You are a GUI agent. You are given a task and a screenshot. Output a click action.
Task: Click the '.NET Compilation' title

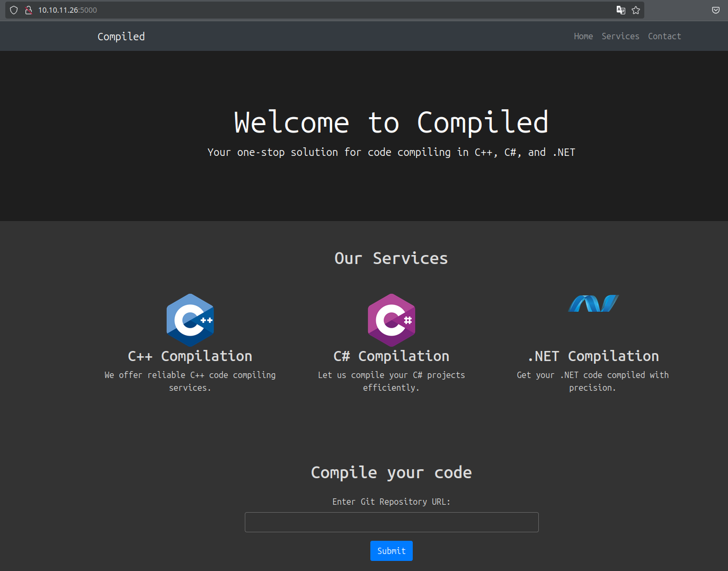pyautogui.click(x=593, y=356)
